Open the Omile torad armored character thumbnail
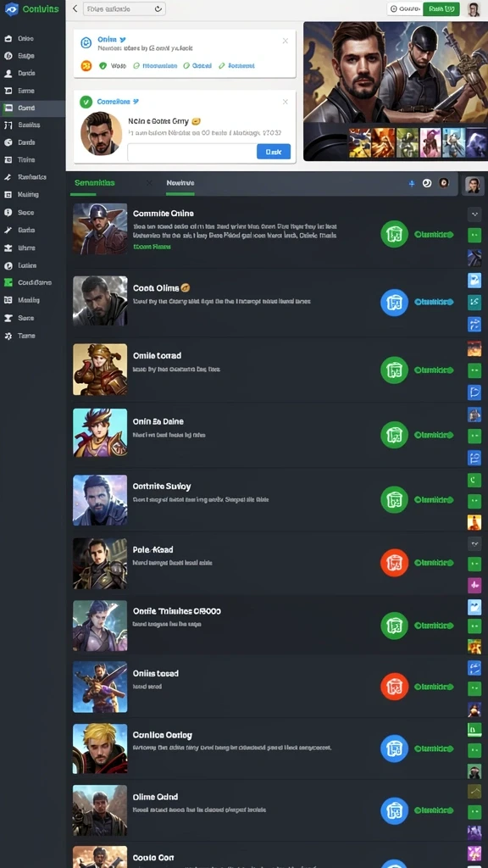The width and height of the screenshot is (488, 868). pyautogui.click(x=100, y=370)
